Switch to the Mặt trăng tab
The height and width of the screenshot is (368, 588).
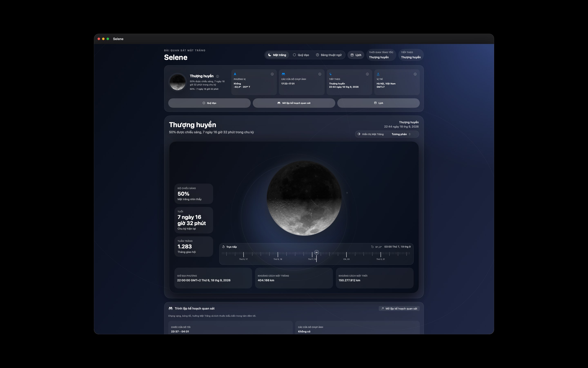click(277, 55)
